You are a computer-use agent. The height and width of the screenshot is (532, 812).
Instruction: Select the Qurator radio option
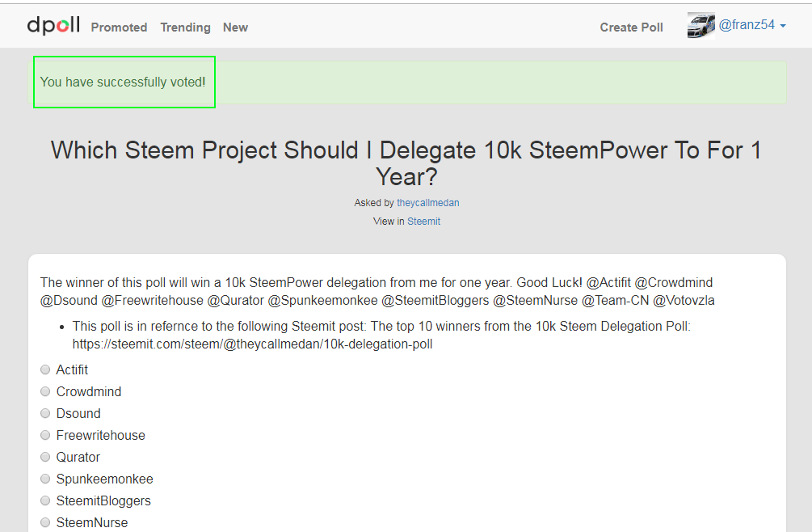click(x=45, y=456)
